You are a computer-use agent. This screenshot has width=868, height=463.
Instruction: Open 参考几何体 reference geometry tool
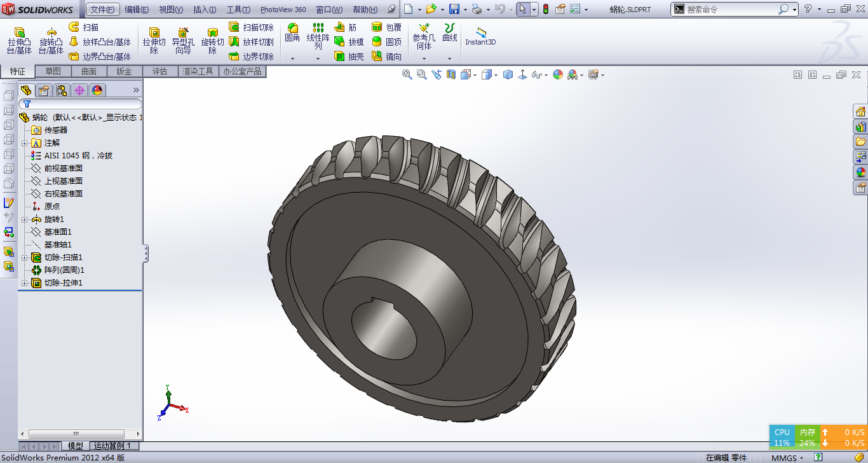tap(424, 36)
